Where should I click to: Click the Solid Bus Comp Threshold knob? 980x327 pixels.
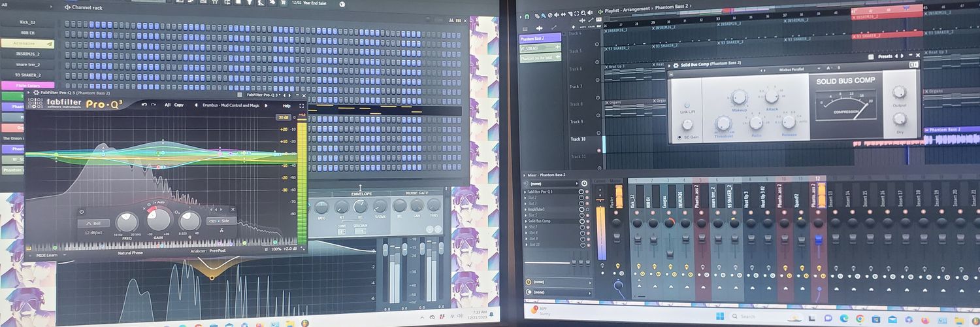point(723,123)
